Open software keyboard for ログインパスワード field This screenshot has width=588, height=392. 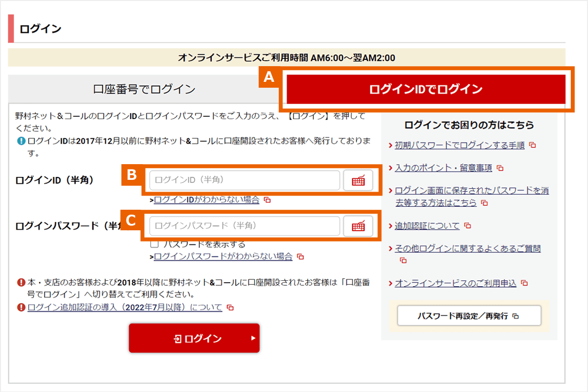click(358, 226)
